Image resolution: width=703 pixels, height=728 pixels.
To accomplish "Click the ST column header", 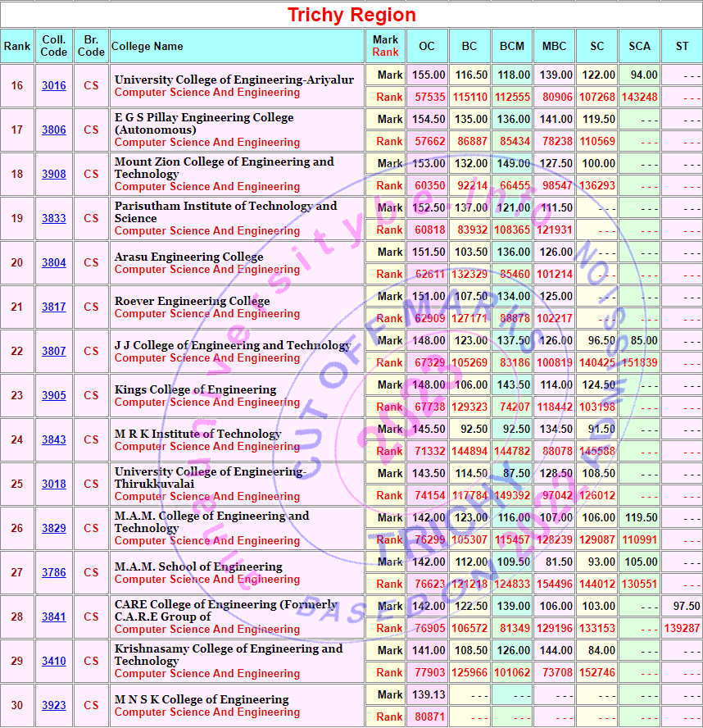I will pyautogui.click(x=682, y=47).
